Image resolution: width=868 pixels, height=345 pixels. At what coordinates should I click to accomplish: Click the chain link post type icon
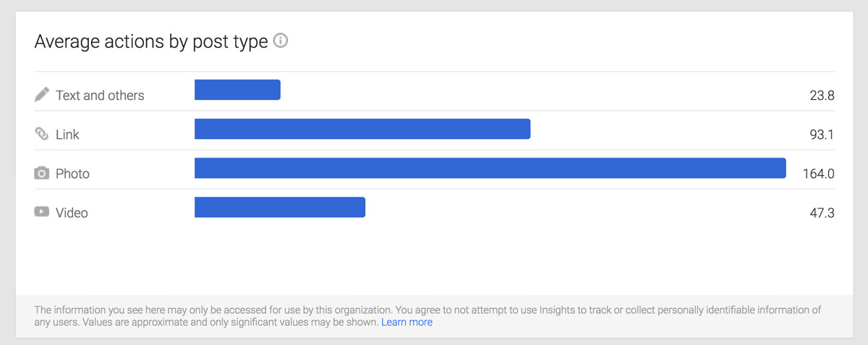click(42, 134)
